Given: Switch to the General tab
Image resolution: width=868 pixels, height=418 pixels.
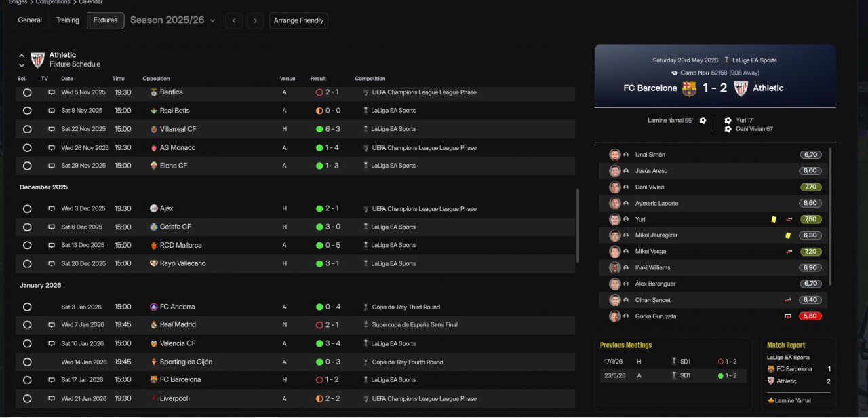Looking at the screenshot, I should coord(30,20).
